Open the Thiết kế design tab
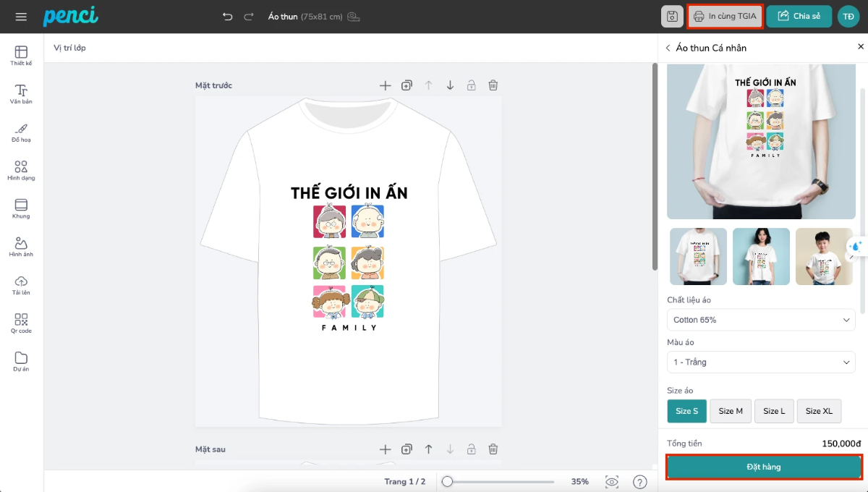This screenshot has height=492, width=868. pyautogui.click(x=21, y=56)
